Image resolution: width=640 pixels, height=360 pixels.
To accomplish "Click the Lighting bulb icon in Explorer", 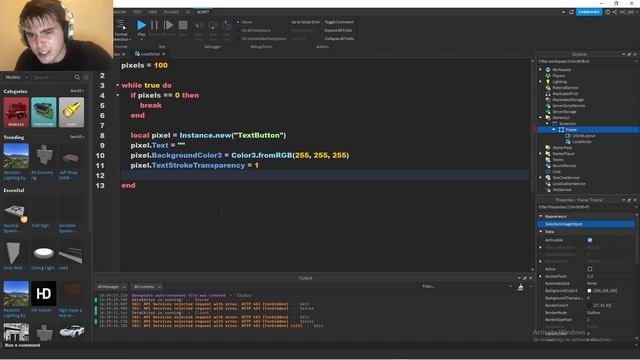I will coord(548,82).
